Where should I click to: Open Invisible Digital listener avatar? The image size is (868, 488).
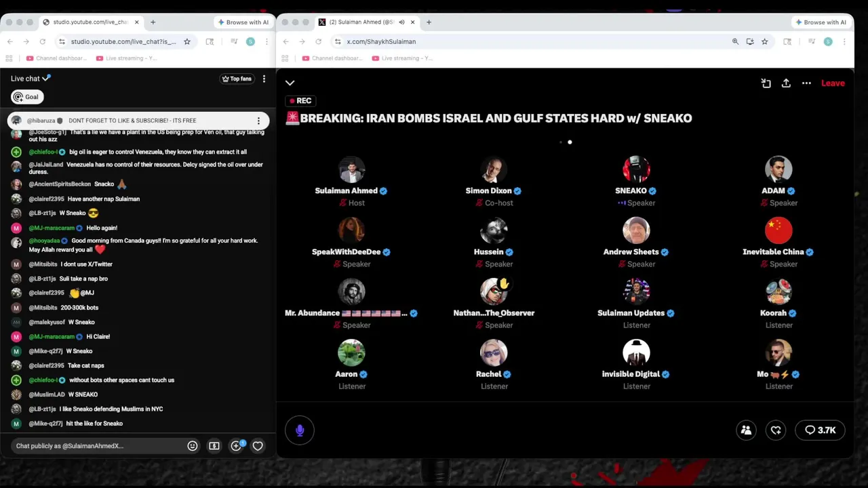pyautogui.click(x=636, y=352)
